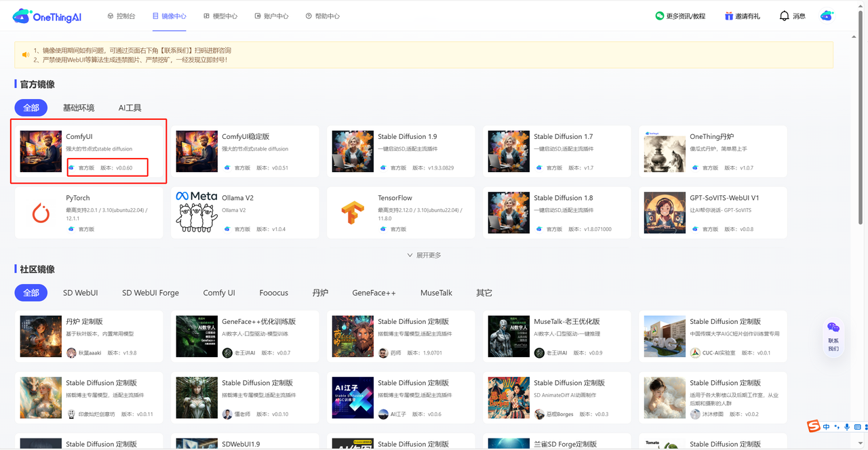Expand more official images with 展开更多
The width and height of the screenshot is (868, 450).
point(425,255)
